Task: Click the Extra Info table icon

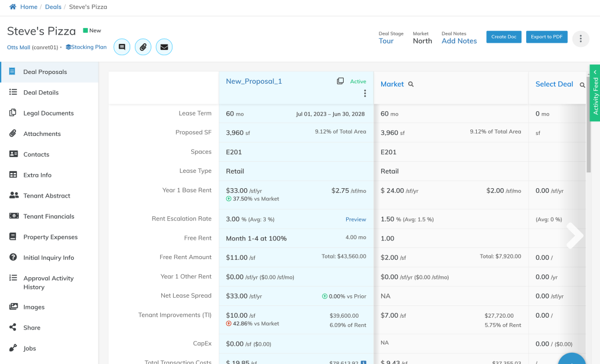Action: coord(13,174)
